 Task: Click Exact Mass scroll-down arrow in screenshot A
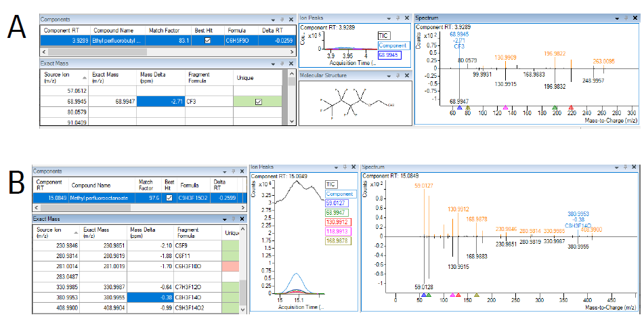coord(292,121)
